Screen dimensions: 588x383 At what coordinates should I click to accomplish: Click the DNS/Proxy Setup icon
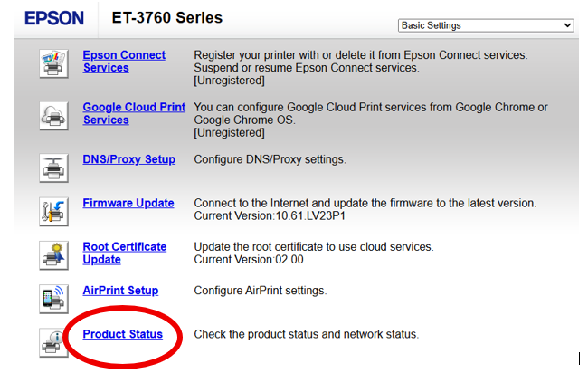point(54,168)
